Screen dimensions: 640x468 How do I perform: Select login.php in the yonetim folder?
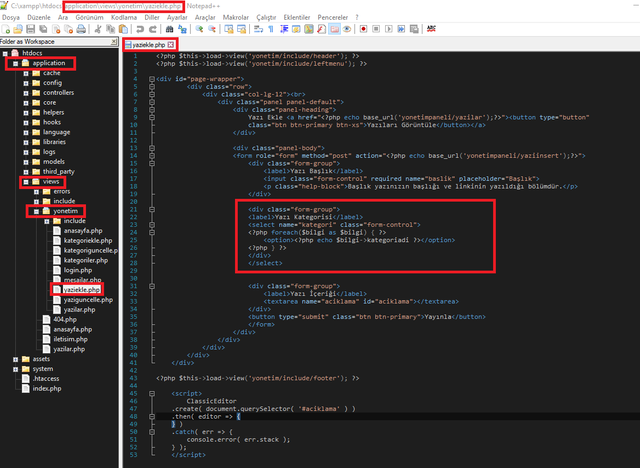tap(78, 270)
